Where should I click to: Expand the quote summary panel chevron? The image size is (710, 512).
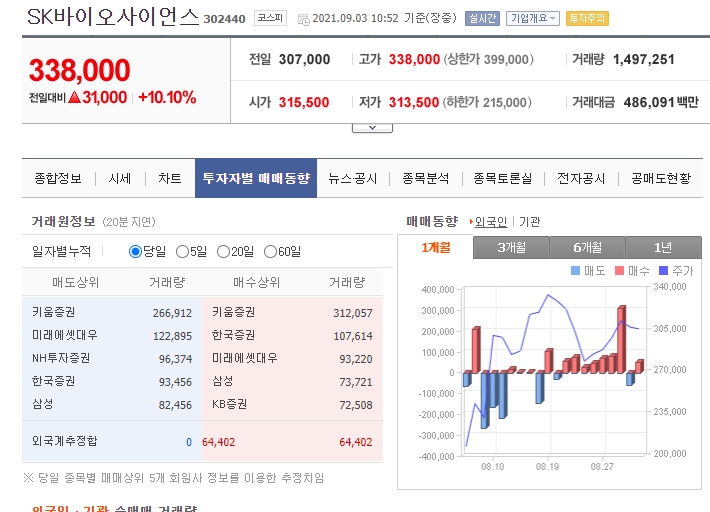(372, 127)
